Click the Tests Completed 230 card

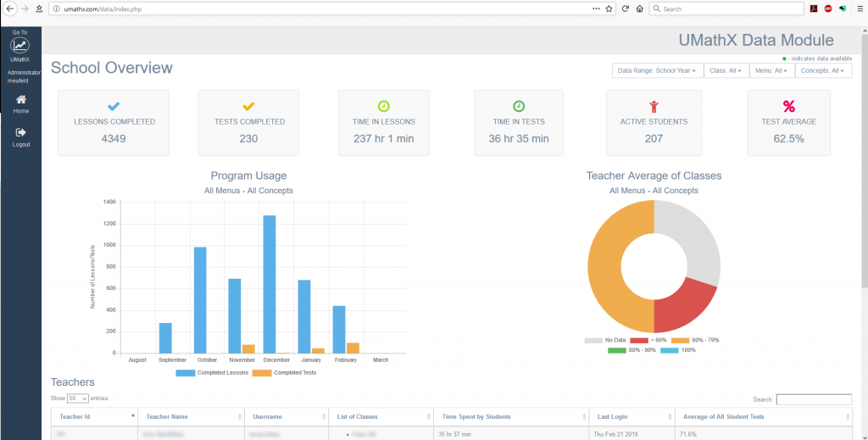pos(248,123)
